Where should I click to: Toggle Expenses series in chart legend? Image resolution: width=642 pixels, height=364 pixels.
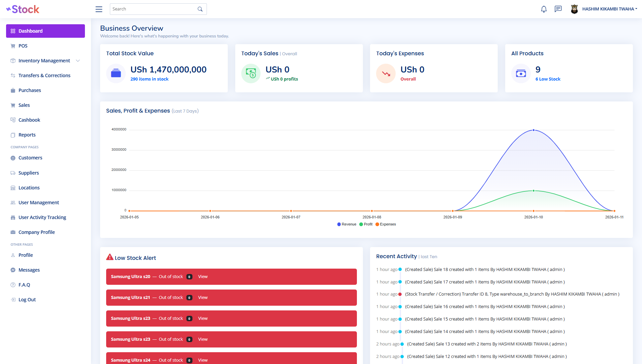(386, 224)
